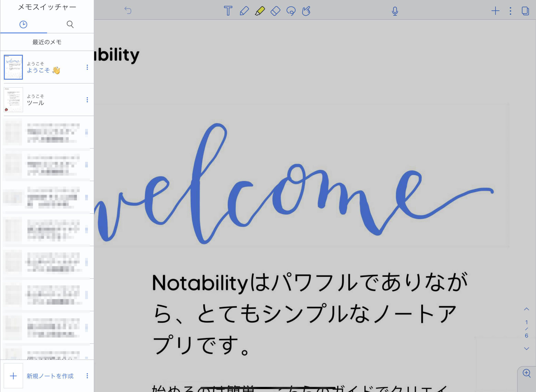536x392 pixels.
Task: Start audio recording with microphone
Action: (x=395, y=11)
